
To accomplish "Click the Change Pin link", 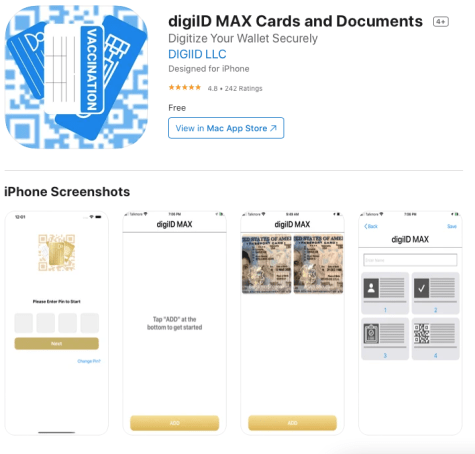I will pyautogui.click(x=89, y=361).
